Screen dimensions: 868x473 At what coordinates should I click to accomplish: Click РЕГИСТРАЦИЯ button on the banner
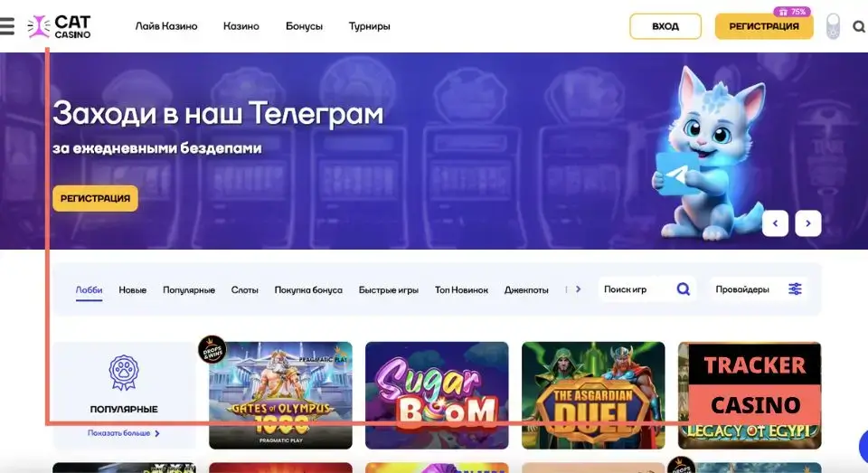[x=95, y=198]
